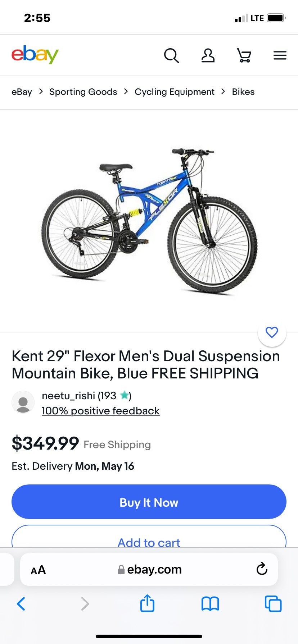Image resolution: width=298 pixels, height=644 pixels.
Task: Open Safari bookmarks icon
Action: pos(210,604)
